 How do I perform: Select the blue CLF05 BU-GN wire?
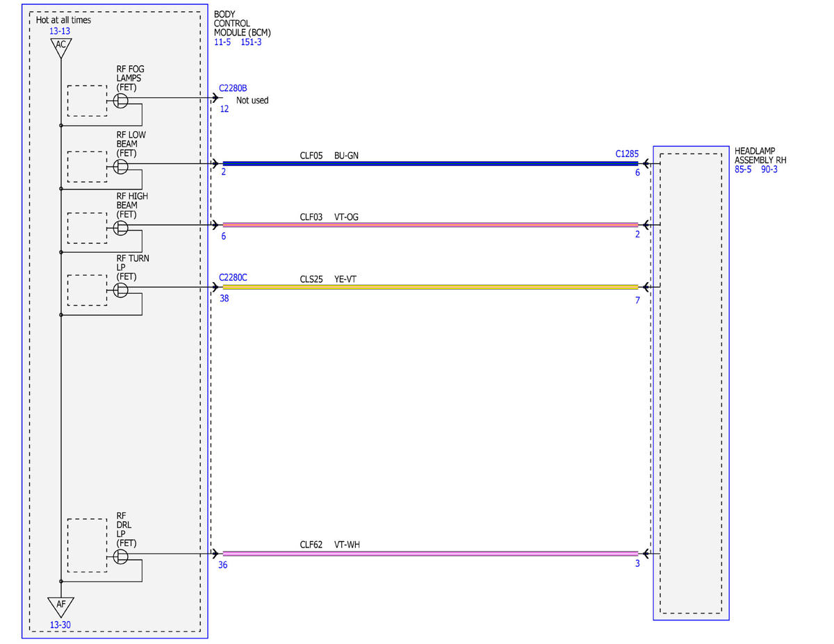(x=430, y=164)
